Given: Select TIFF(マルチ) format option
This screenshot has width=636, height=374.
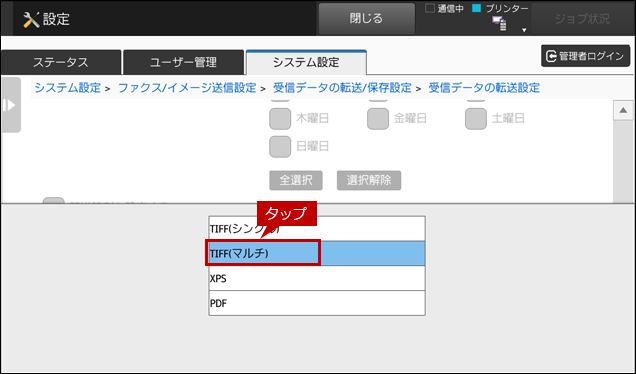Looking at the screenshot, I should [317, 254].
